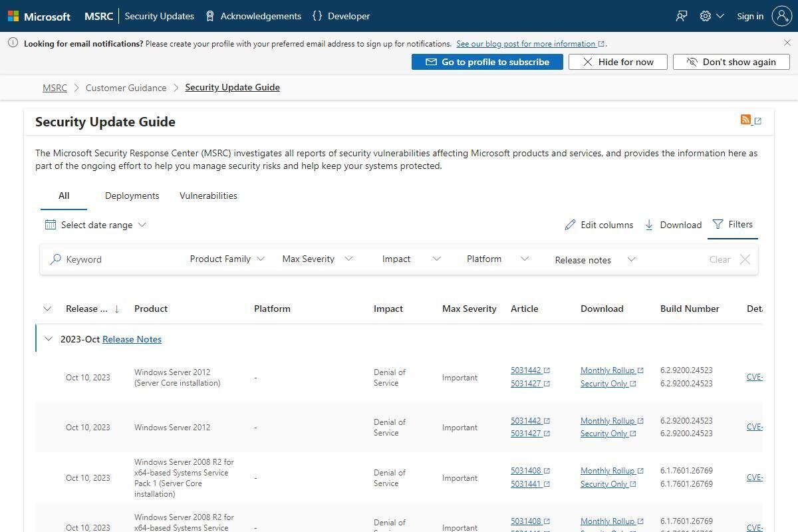This screenshot has width=798, height=532.
Task: Expand the settings gear dropdown chevron
Action: (x=720, y=16)
